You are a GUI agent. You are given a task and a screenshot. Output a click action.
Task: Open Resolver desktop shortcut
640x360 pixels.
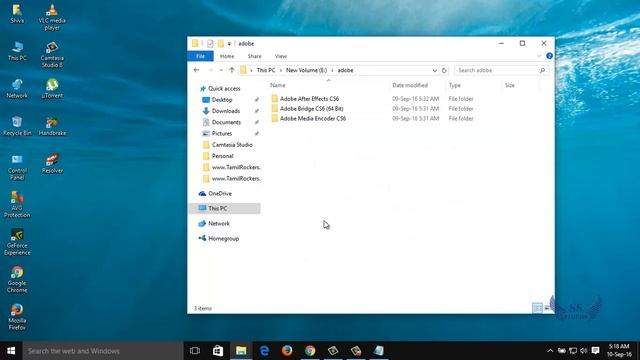pos(52,164)
